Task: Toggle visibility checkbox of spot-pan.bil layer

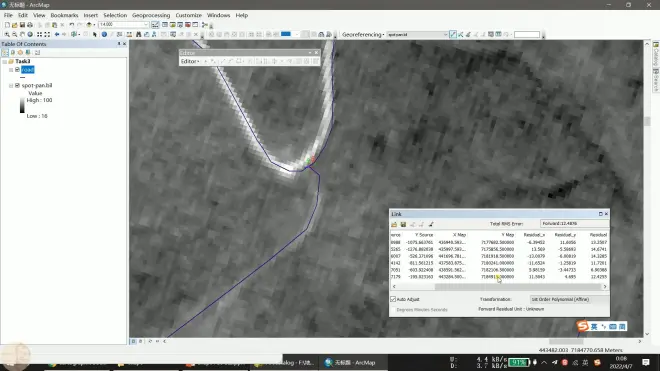Action: point(17,85)
